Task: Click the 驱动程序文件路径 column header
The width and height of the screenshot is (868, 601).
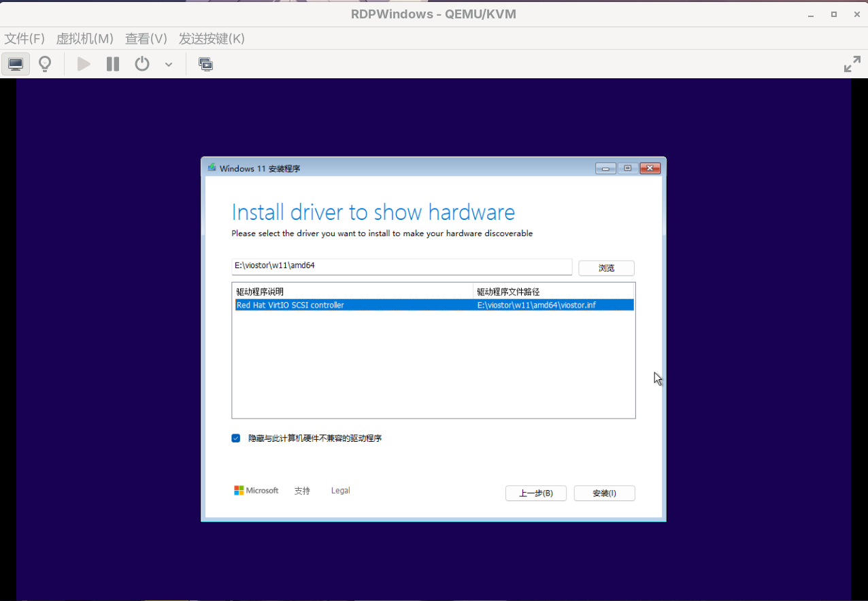Action: [x=554, y=292]
